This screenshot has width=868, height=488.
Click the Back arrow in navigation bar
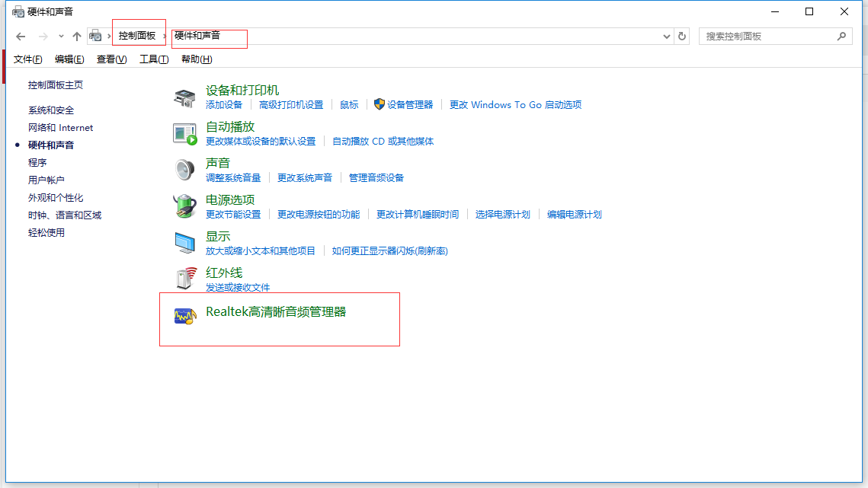[21, 37]
